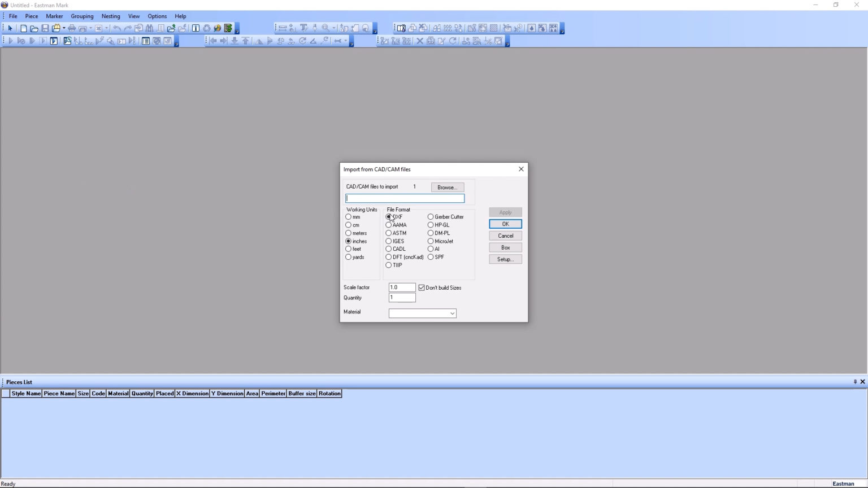This screenshot has height=488, width=868.
Task: Uncheck Don't build Sizes
Action: click(x=422, y=287)
